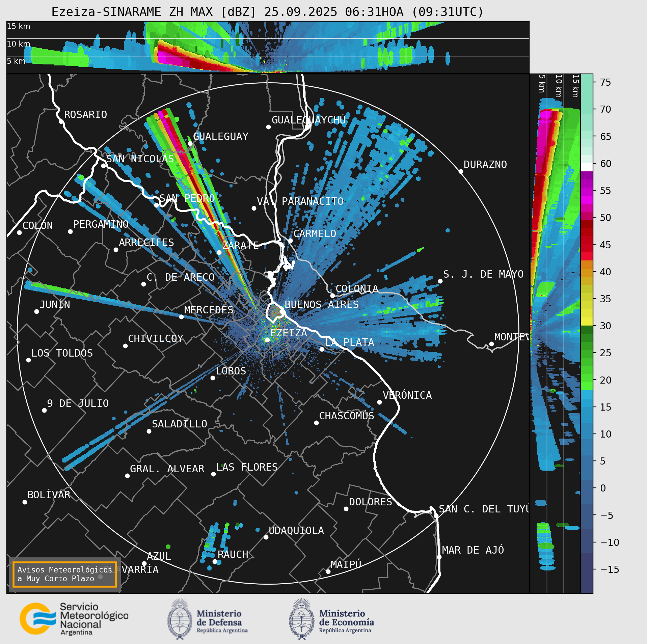Viewport: 647px width, 644px height.
Task: Click the magenta 55 dBZ color band
Action: click(587, 191)
